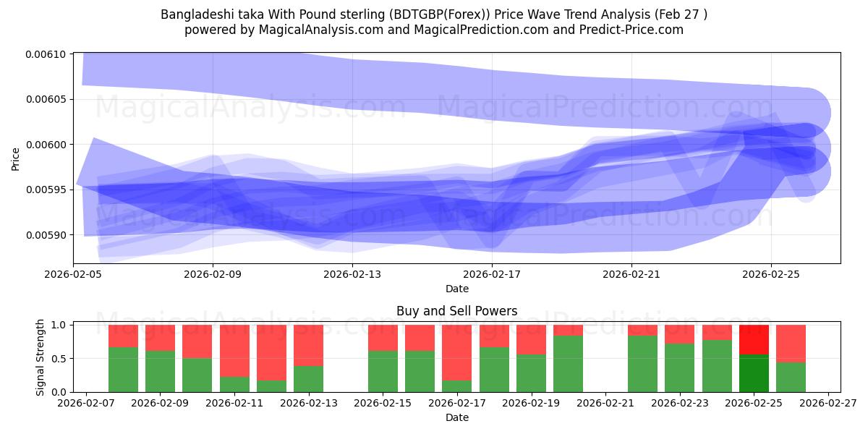Click the last bar's red segment at 2026-02-26
Screen dimensions: 868x434
click(x=791, y=344)
